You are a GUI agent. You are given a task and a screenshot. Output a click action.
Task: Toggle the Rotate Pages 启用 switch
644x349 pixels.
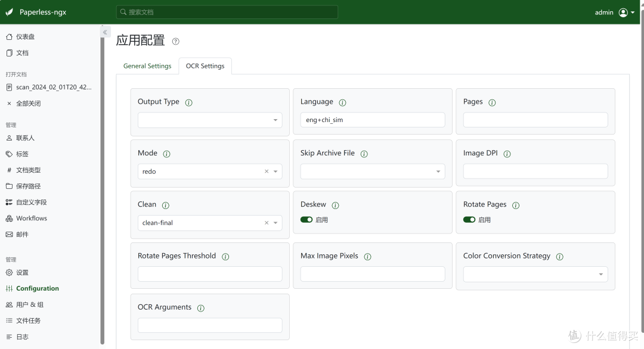point(469,219)
